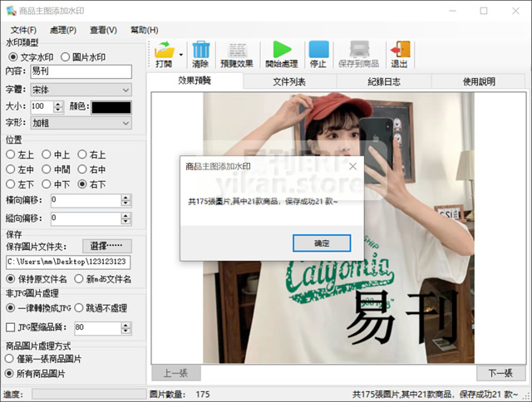This screenshot has width=532, height=402.
Task: Open the 文件(F) menu
Action: click(x=23, y=30)
